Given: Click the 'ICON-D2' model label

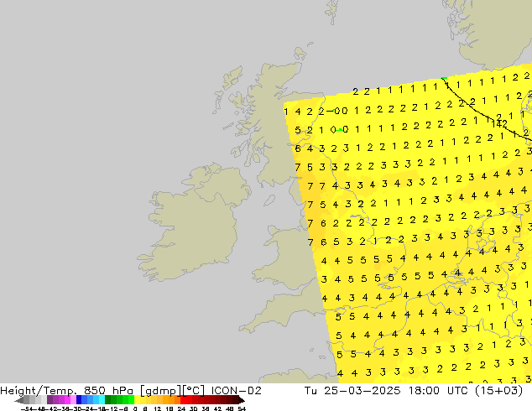Looking at the screenshot, I should [236, 391].
